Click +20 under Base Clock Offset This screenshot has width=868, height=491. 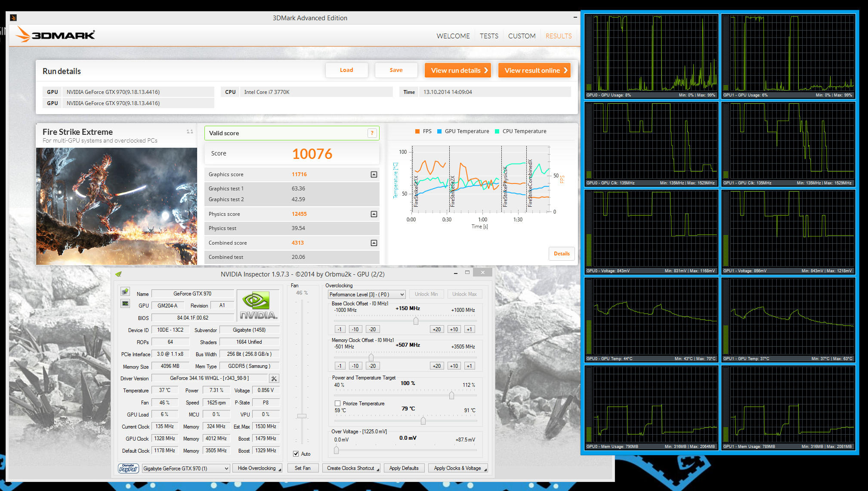pos(437,329)
